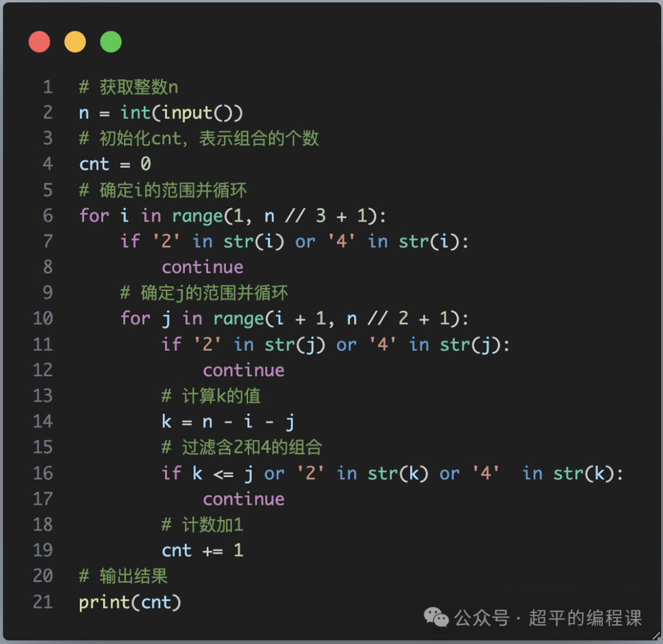Viewport: 663px width, 644px height.
Task: Click line number 1 in the gutter
Action: 48,87
